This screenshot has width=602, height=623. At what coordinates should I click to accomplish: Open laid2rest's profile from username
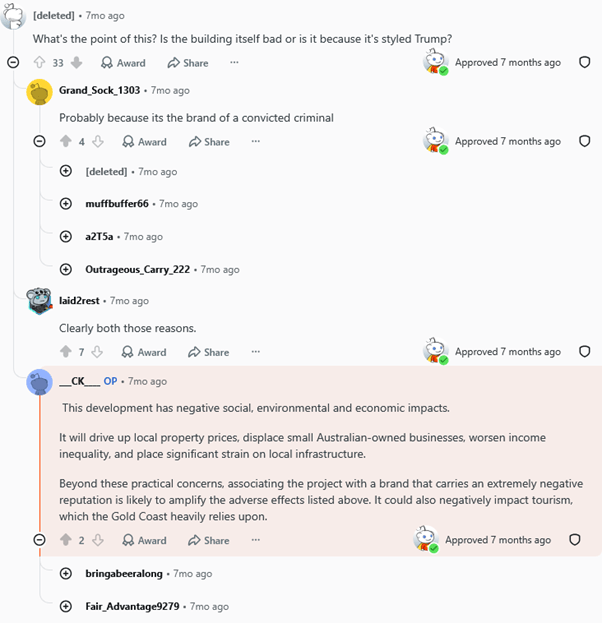pyautogui.click(x=79, y=301)
